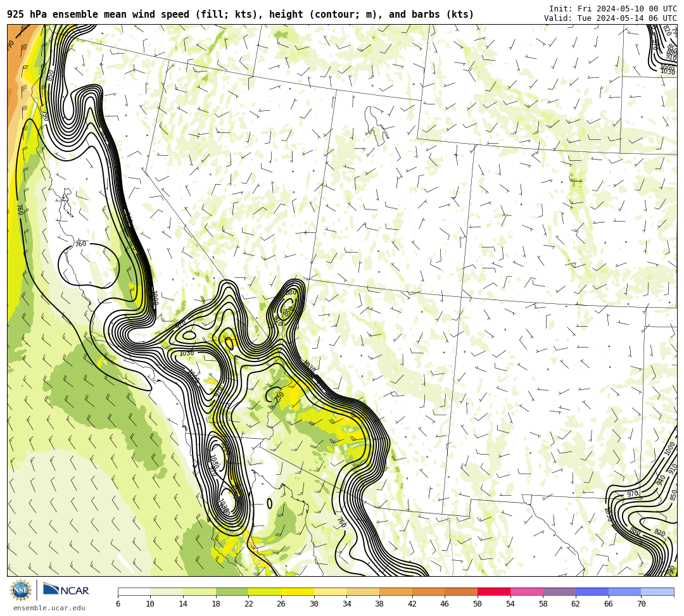Click the 925 hPa ensemble mean title
Image resolution: width=684 pixels, height=616 pixels.
click(241, 15)
